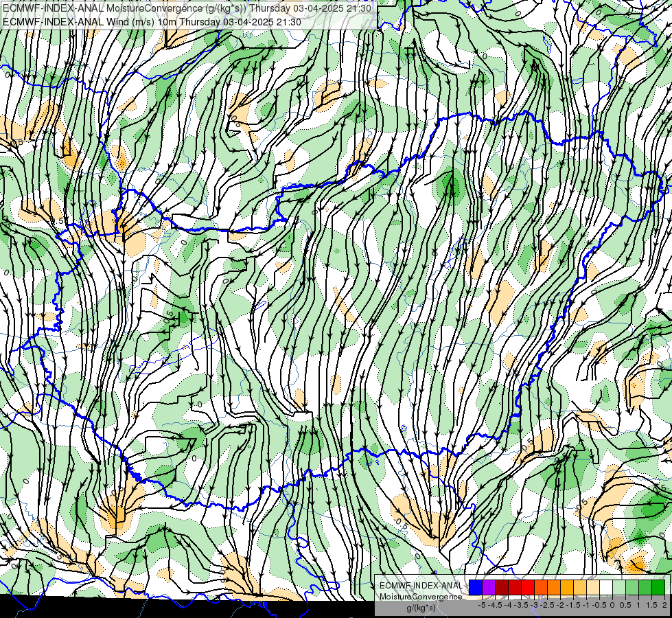Click the '-4.5' legend tick value
Image resolution: width=672 pixels, height=618 pixels.
coord(495,605)
